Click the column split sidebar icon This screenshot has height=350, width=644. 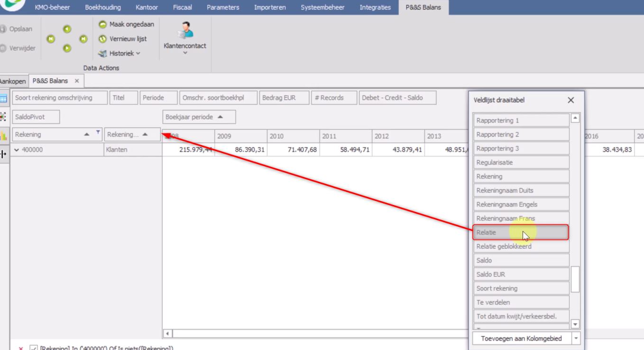click(x=3, y=154)
